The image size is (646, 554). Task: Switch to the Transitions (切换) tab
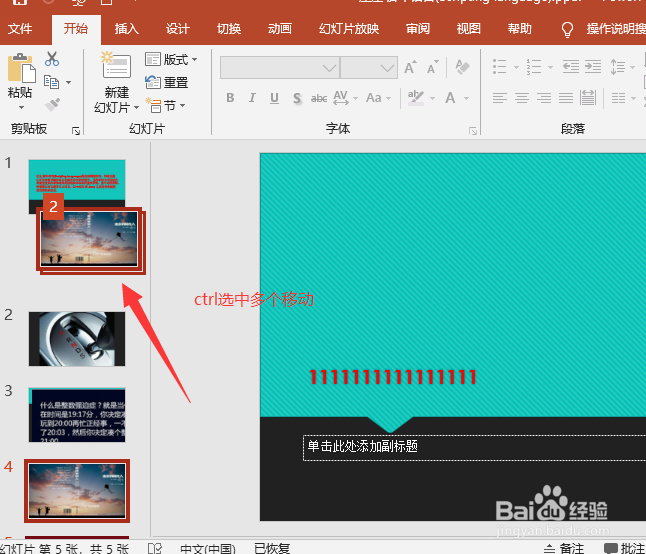pyautogui.click(x=229, y=29)
